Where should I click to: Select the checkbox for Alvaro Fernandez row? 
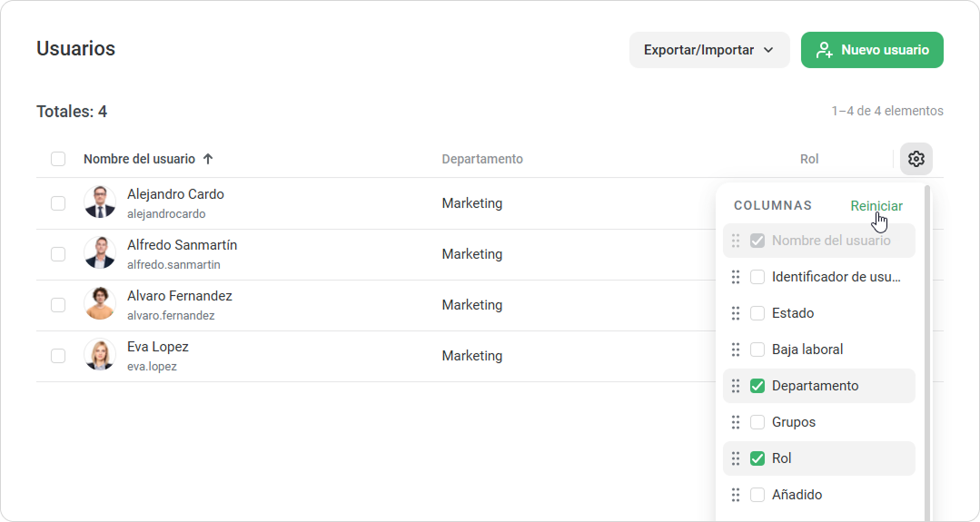click(x=58, y=305)
